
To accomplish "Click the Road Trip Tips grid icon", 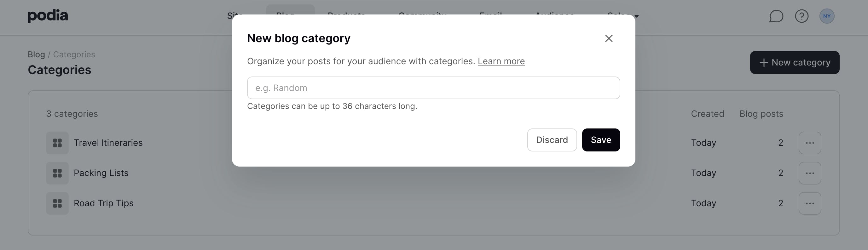I will 57,204.
